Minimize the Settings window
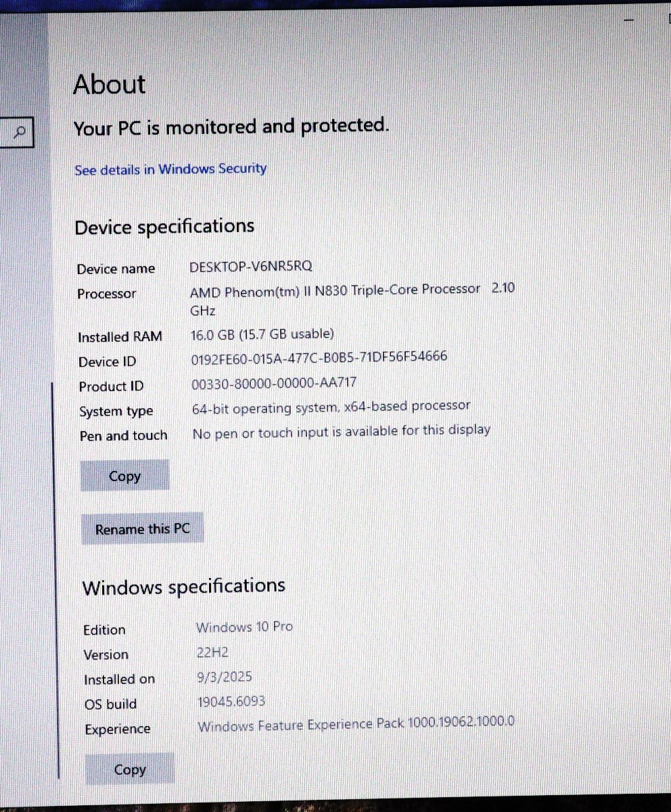The image size is (671, 812). 629,21
